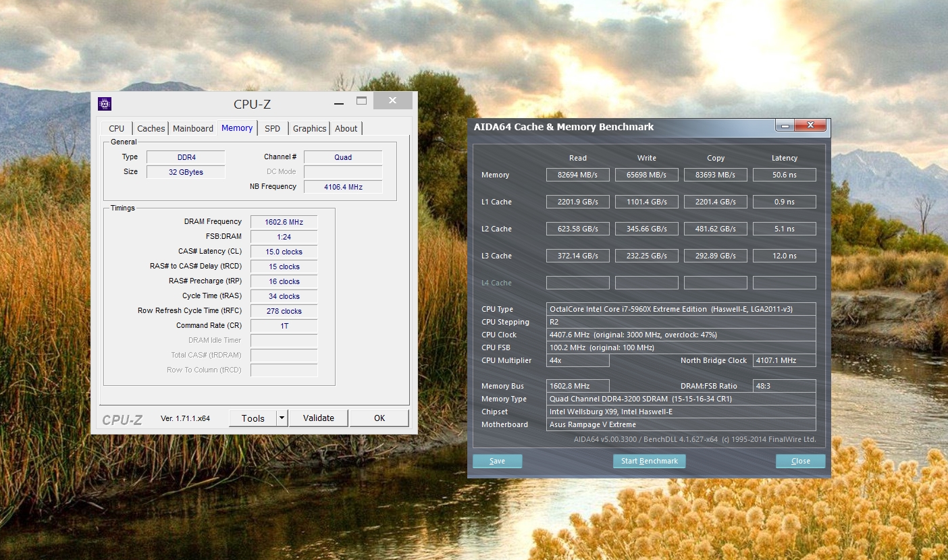
Task: Click the Channel # field showing Quad
Action: coord(343,157)
